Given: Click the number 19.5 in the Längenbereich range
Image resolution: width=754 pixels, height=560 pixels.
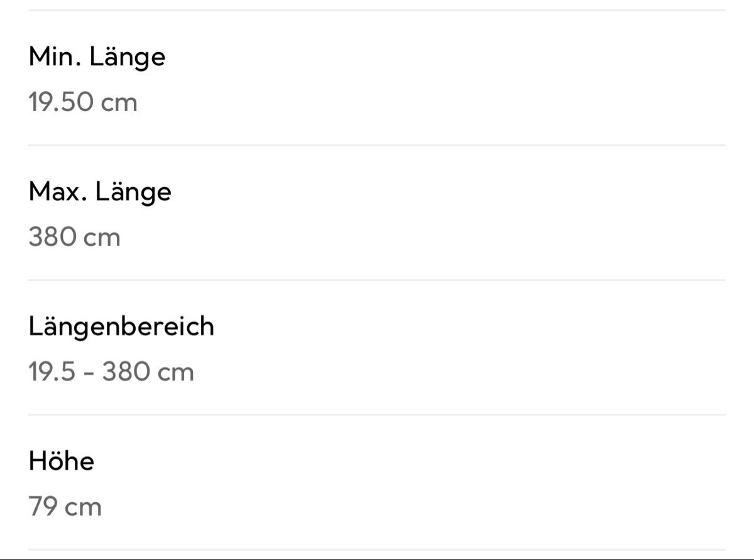Looking at the screenshot, I should coord(52,372).
